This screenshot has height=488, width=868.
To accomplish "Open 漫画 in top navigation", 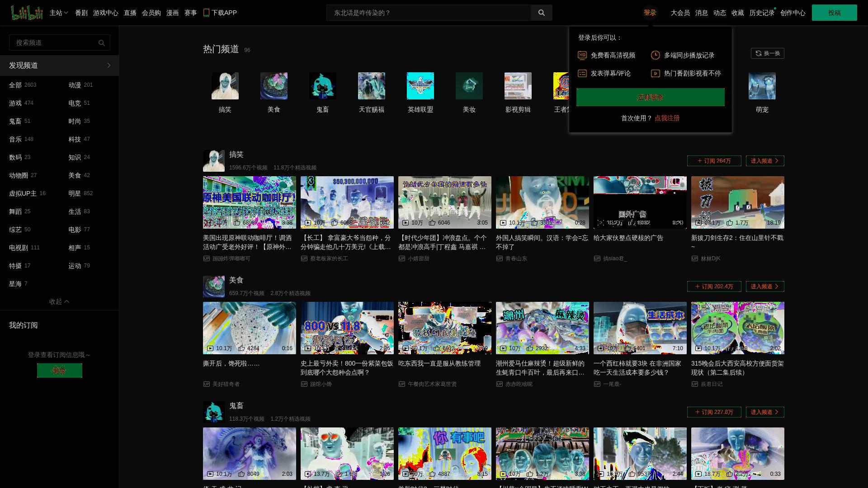I will [173, 13].
